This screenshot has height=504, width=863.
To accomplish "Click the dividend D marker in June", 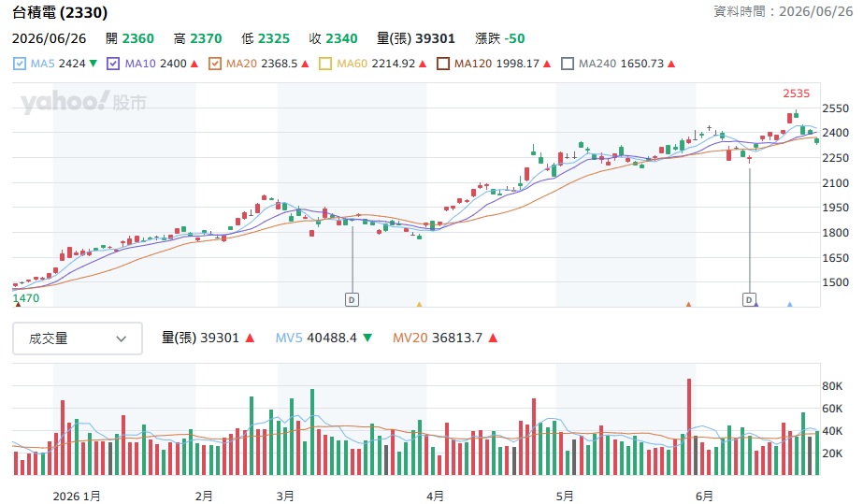I will [x=749, y=300].
